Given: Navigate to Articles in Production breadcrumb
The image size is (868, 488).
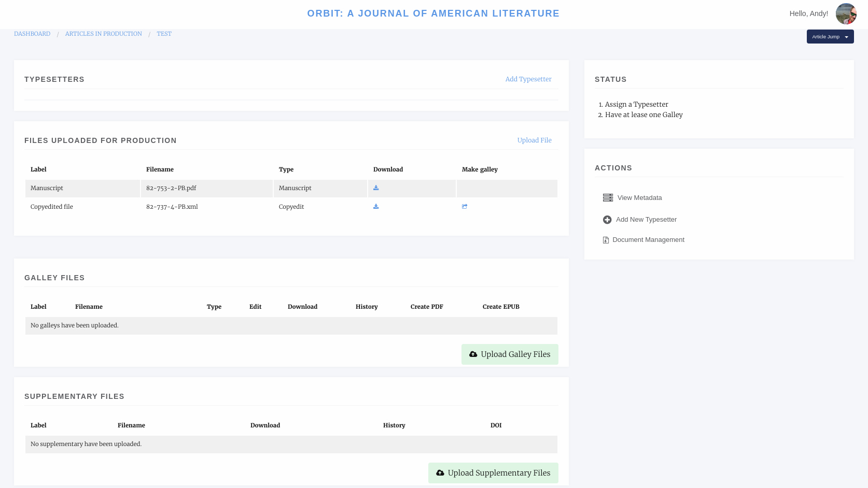Looking at the screenshot, I should [103, 34].
